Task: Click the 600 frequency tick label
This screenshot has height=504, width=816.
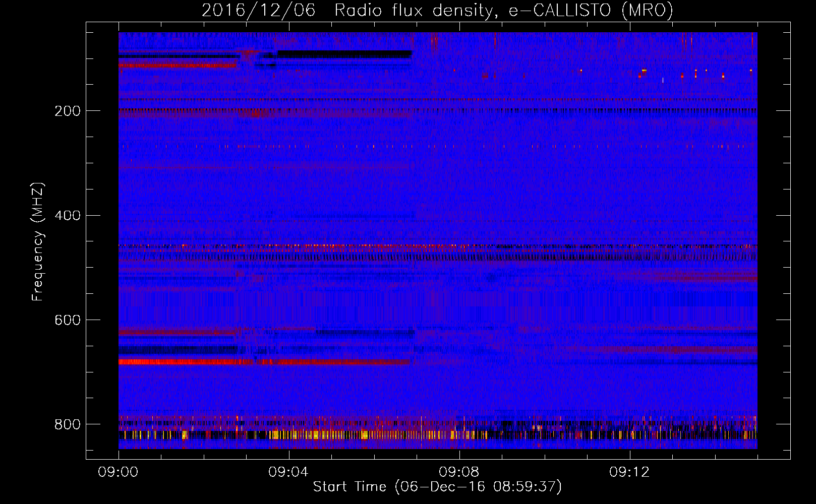Action: (68, 320)
